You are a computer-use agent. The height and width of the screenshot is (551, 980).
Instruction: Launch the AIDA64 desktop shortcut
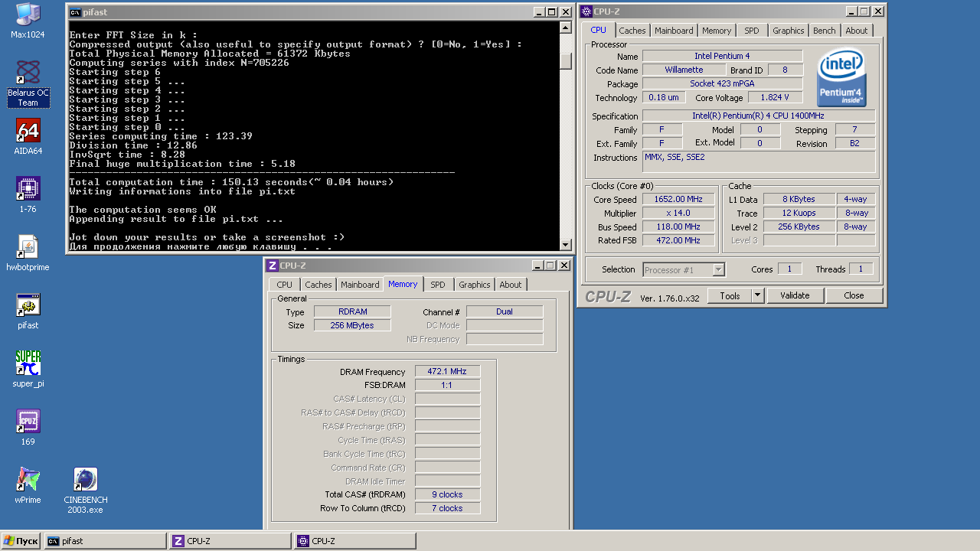click(x=28, y=137)
